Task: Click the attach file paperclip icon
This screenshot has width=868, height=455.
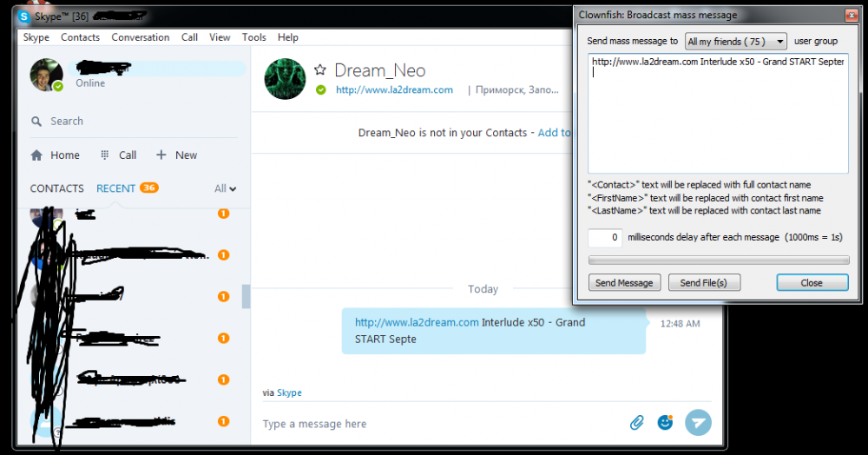Action: [636, 423]
